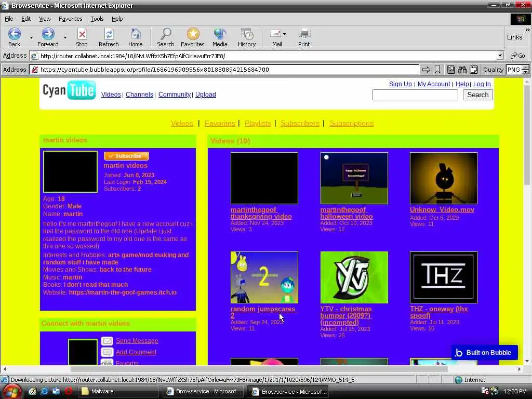Open the Log In link
The image size is (532, 399).
[x=482, y=84]
